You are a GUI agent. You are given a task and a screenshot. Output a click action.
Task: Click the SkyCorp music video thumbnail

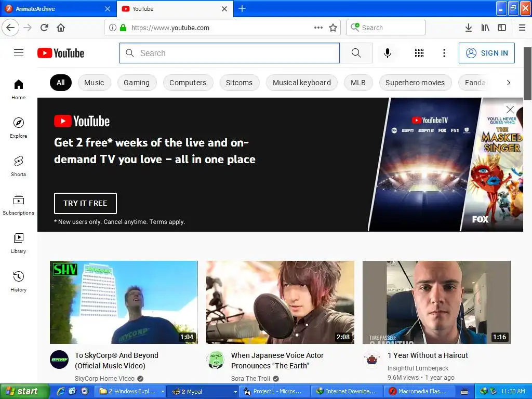(x=124, y=302)
